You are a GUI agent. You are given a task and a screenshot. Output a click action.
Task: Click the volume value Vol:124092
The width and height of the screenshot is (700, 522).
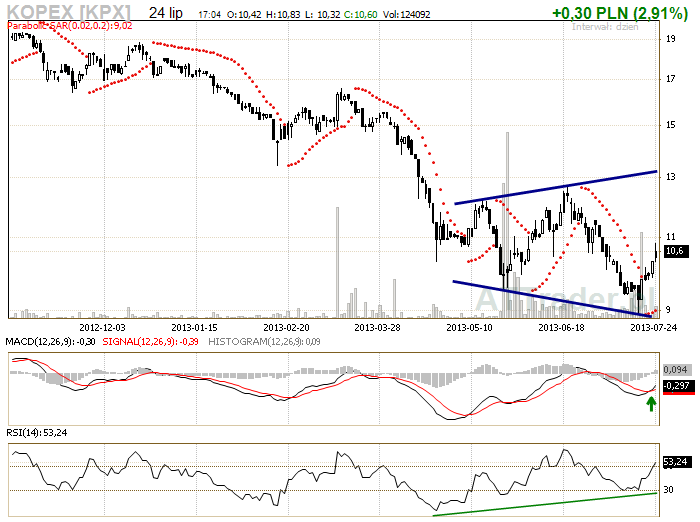[407, 15]
